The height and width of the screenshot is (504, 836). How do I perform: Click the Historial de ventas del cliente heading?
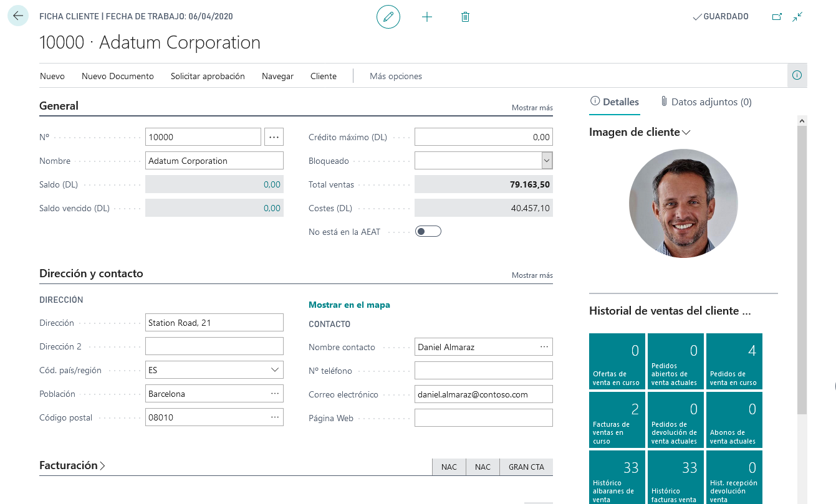(670, 311)
